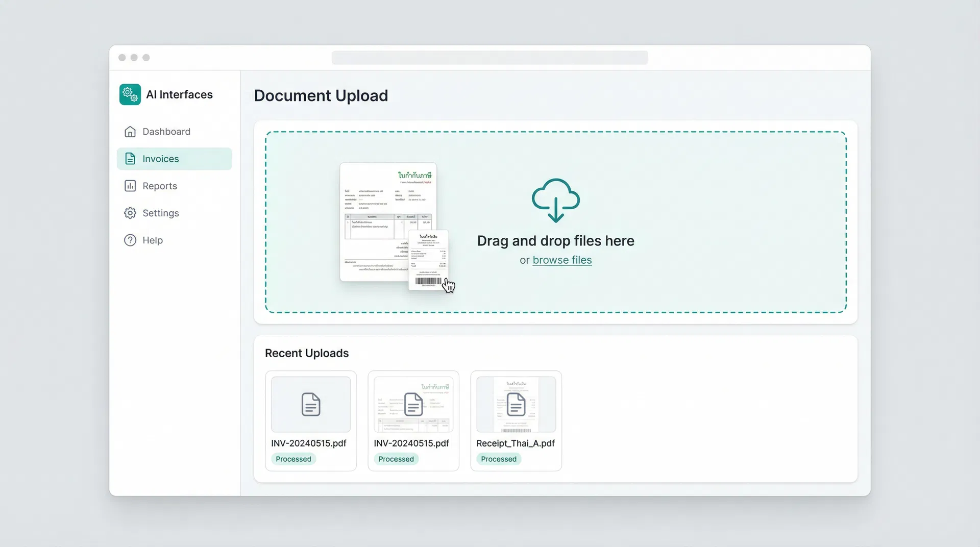980x547 pixels.
Task: Select the Invoices sidebar entry
Action: click(x=160, y=159)
